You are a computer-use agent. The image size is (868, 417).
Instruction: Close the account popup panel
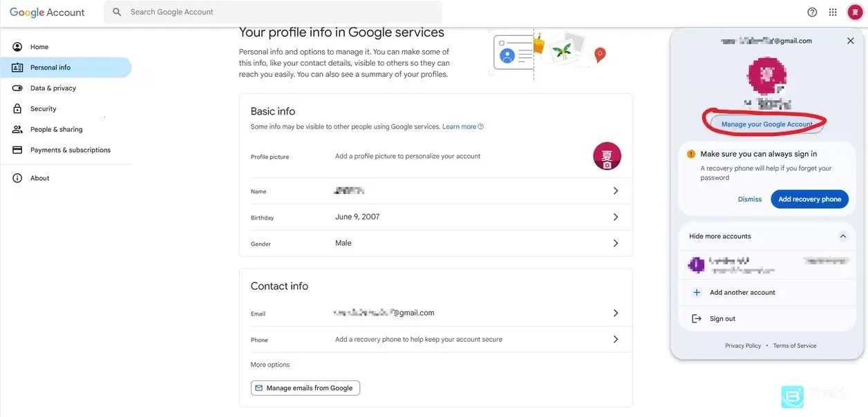tap(851, 41)
